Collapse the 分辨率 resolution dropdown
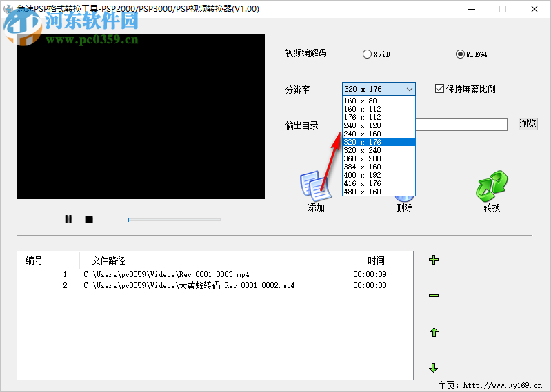 click(409, 89)
